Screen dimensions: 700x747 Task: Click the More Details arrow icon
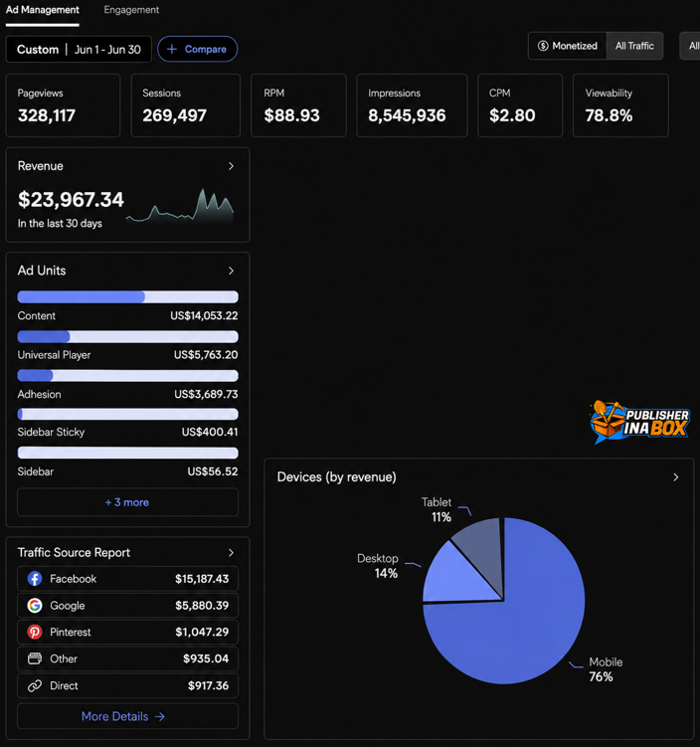[160, 716]
